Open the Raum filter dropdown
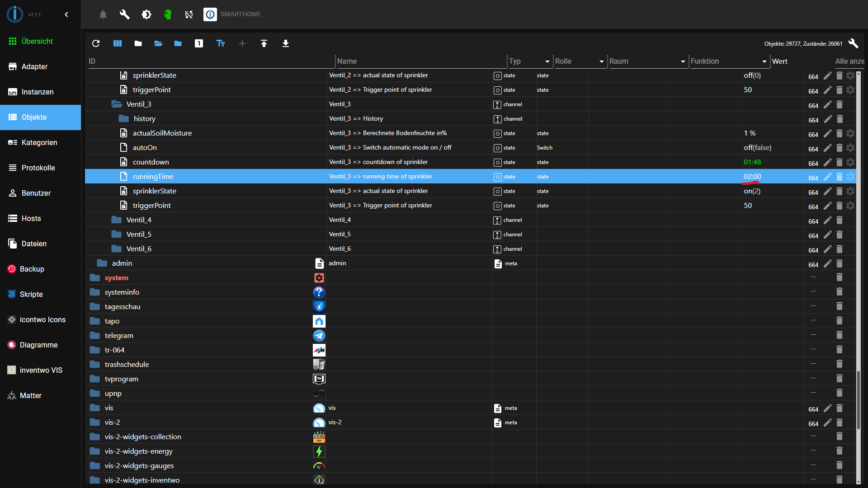The width and height of the screenshot is (868, 488). click(x=683, y=61)
